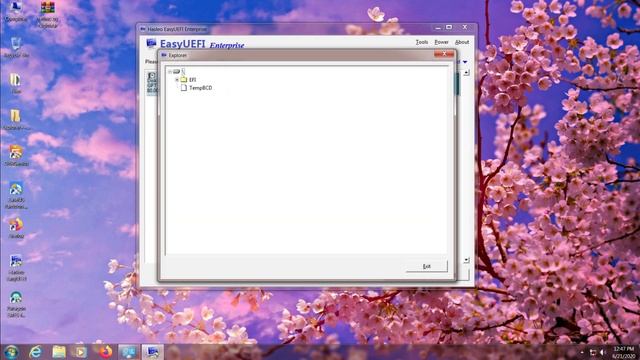The height and width of the screenshot is (360, 640).
Task: Select the Recycle Bin desktop icon
Action: pos(16,48)
